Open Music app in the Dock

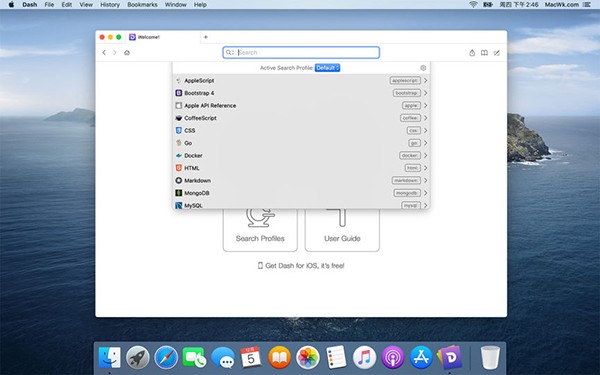tap(364, 357)
